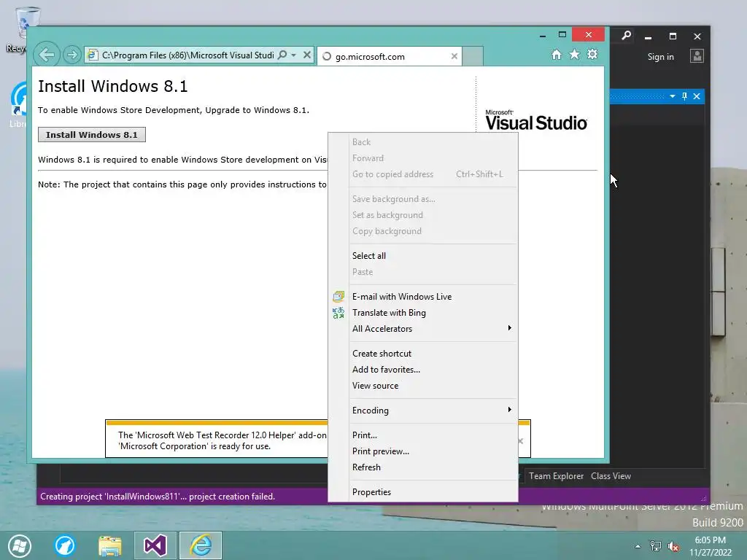Show hidden tray icons arrow
The image size is (747, 560).
pos(638,546)
